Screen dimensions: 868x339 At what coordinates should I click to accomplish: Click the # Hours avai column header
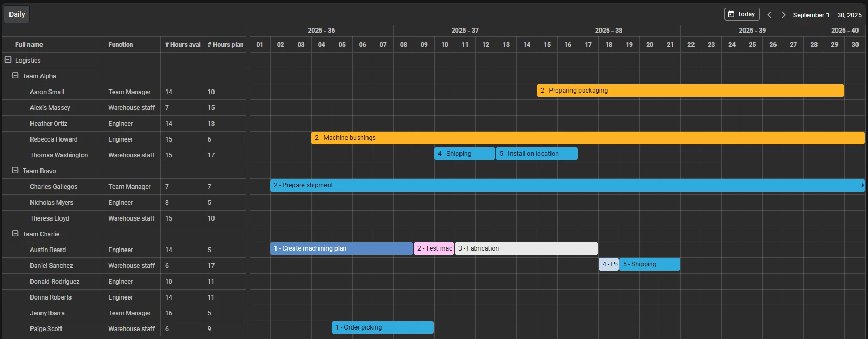pos(182,45)
